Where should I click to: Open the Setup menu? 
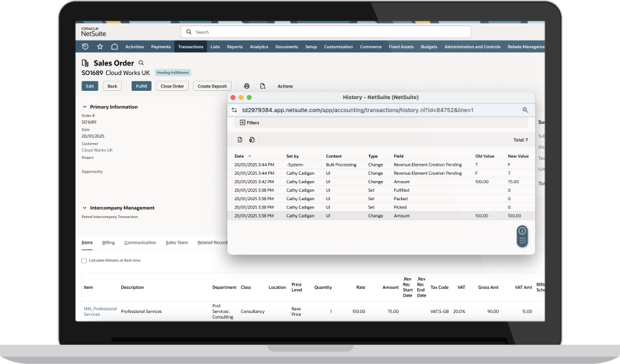(311, 47)
